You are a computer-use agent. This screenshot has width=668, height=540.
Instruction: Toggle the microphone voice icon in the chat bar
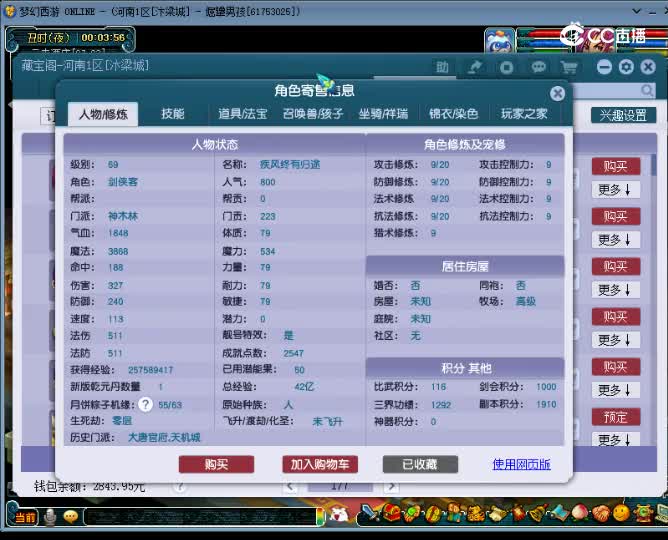pos(50,517)
